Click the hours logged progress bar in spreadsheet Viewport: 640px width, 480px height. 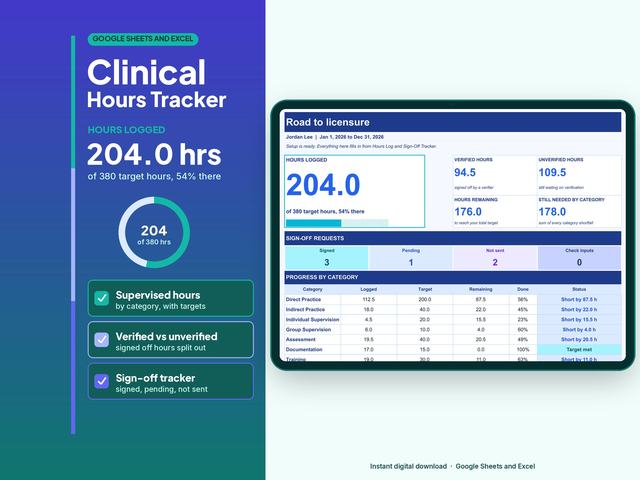(337, 223)
